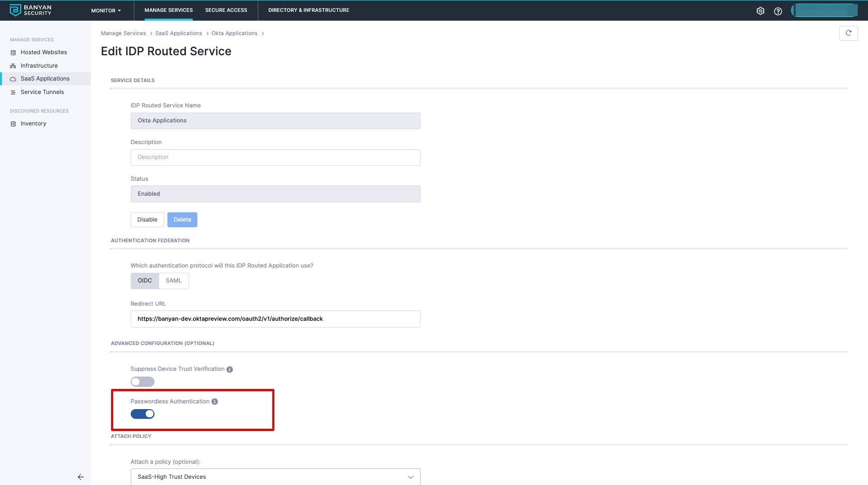This screenshot has height=485, width=868.
Task: Open the user account menu
Action: (824, 10)
